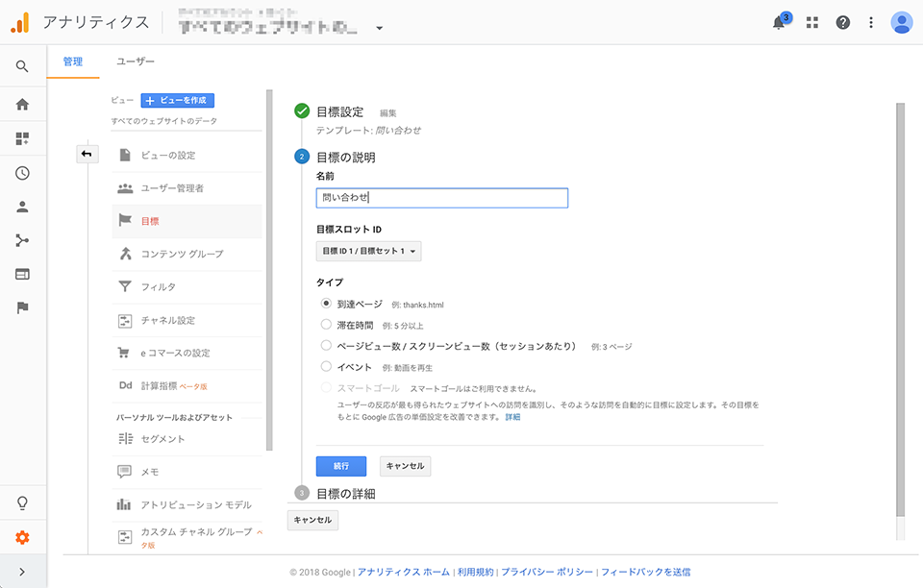Select the 滞在時間 radio button
923x588 pixels.
click(327, 325)
